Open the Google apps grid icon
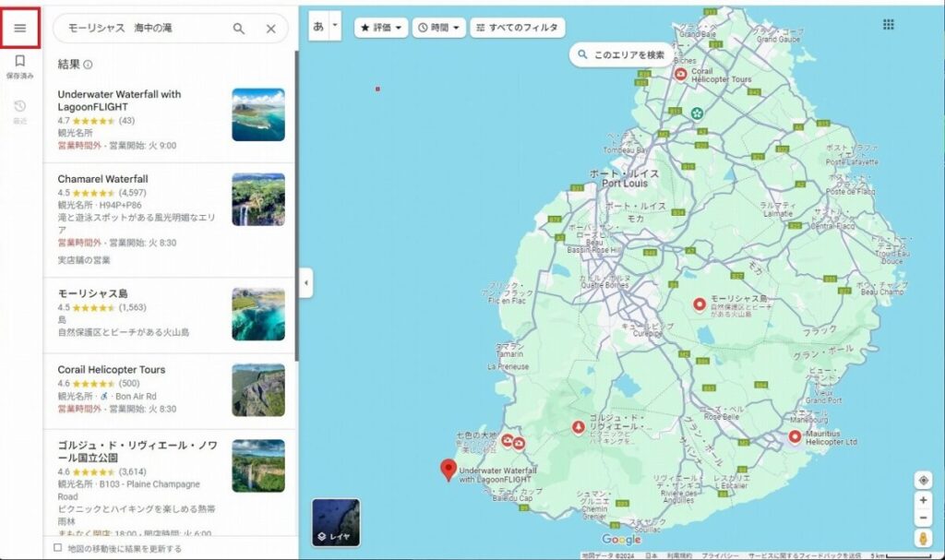 click(x=889, y=24)
